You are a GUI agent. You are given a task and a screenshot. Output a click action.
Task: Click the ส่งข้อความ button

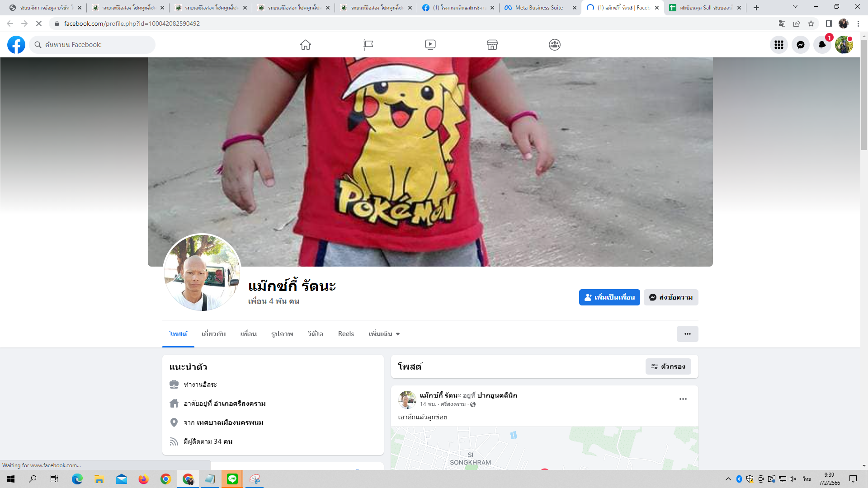click(x=671, y=297)
